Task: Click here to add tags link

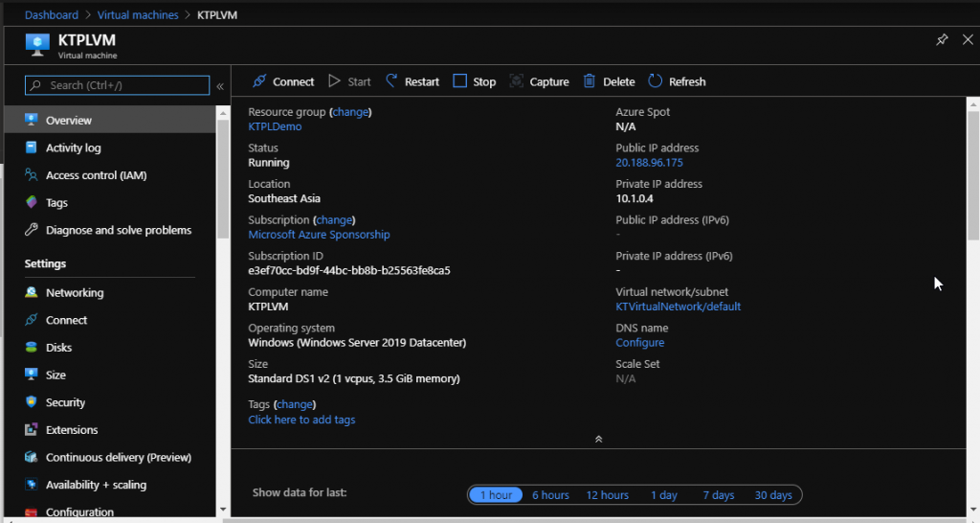Action: [x=301, y=420]
